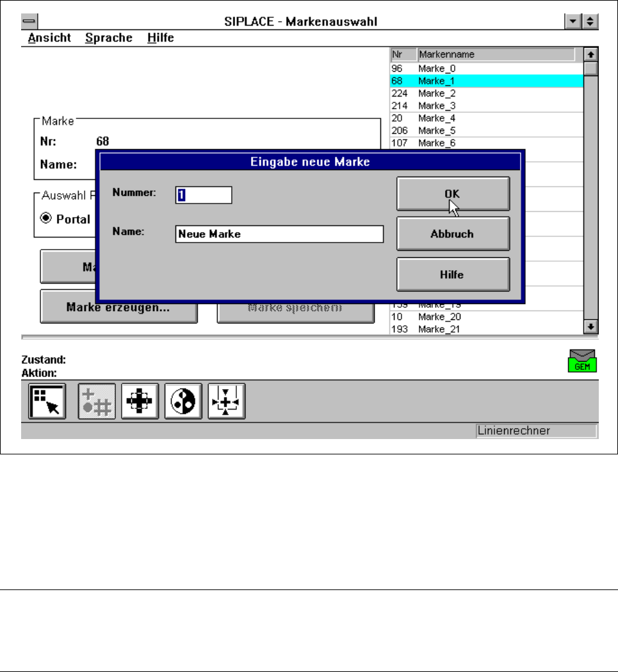
Task: Select row Marke_2 in the list
Action: tap(486, 93)
